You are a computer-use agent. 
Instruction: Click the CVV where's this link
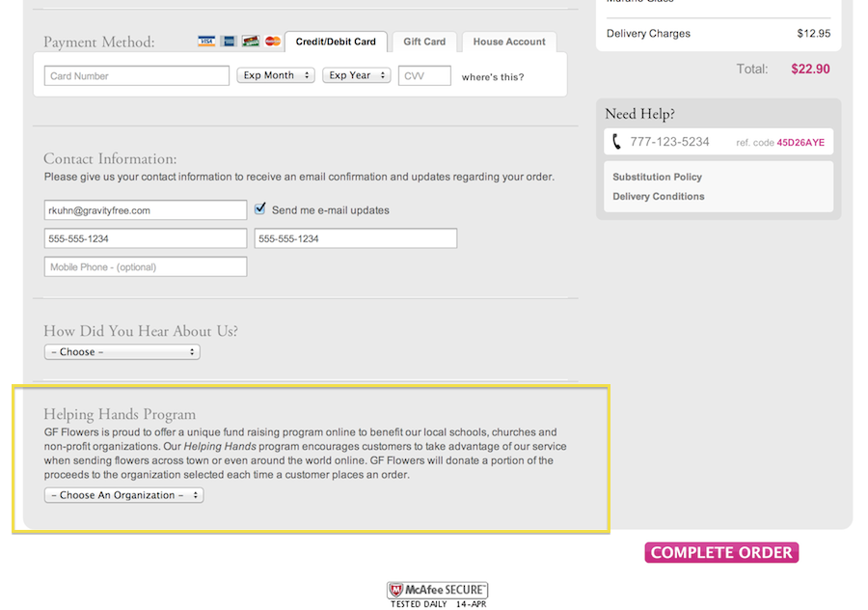click(493, 77)
